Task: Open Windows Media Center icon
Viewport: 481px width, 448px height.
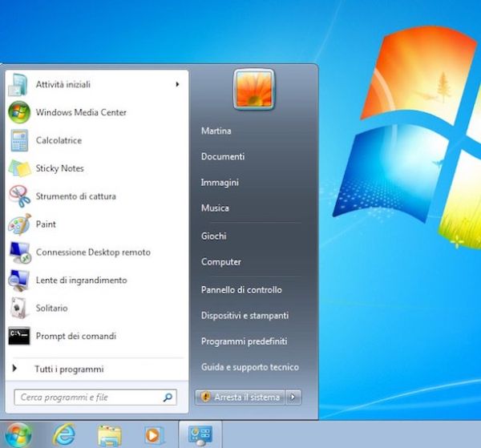Action: (x=19, y=113)
